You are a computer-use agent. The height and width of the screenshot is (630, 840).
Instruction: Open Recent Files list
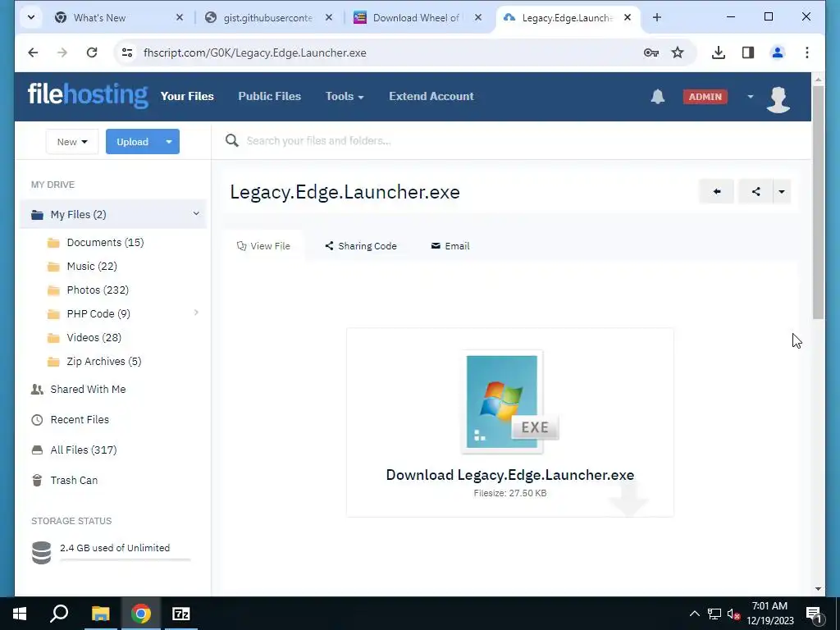80,419
